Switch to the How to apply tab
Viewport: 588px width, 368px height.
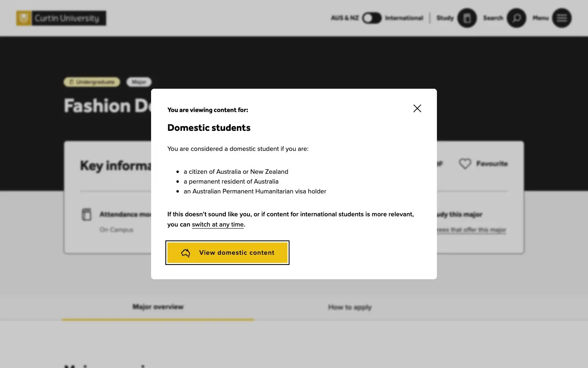tap(350, 307)
